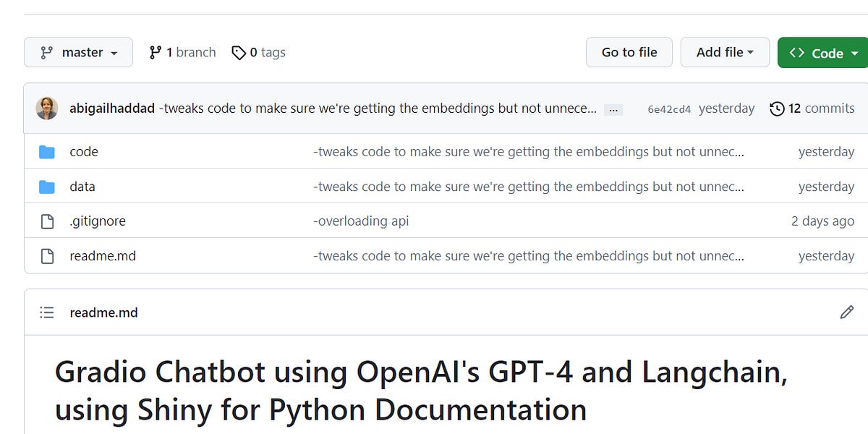Open the '-overloading api' commit message link
The height and width of the screenshot is (434, 868).
[x=362, y=221]
